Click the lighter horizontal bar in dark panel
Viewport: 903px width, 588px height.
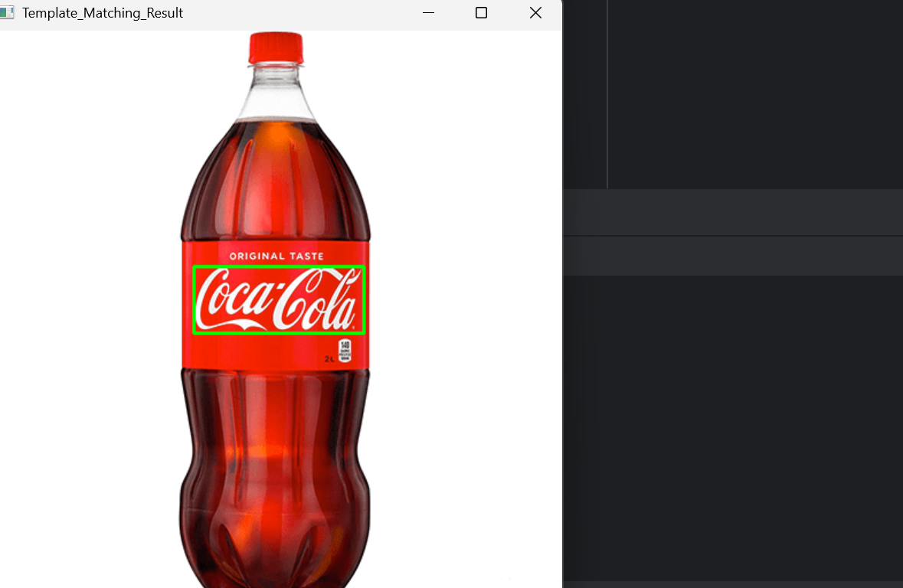tap(733, 212)
